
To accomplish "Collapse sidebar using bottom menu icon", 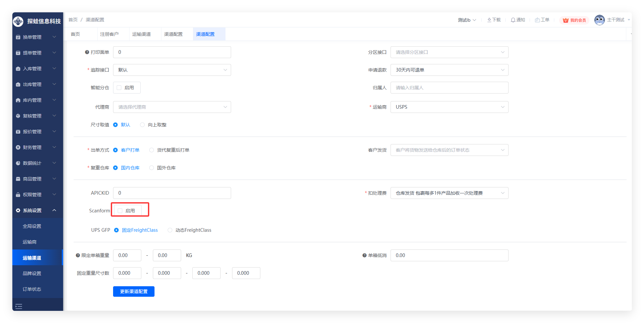I will pos(19,306).
